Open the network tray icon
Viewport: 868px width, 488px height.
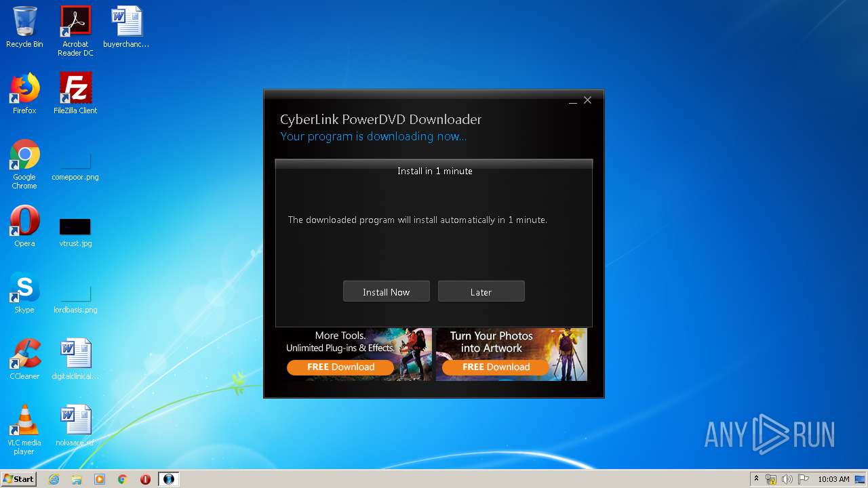tap(771, 479)
